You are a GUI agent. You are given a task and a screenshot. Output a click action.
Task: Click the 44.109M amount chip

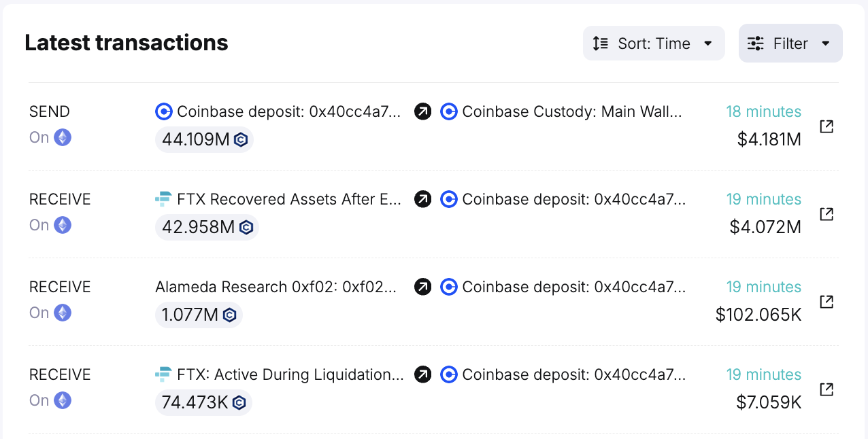tap(204, 139)
